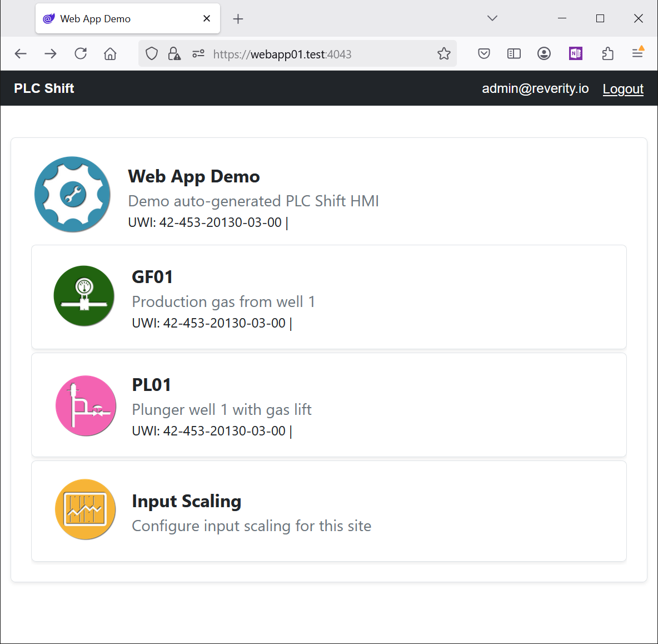The image size is (658, 644).
Task: Open the tracking protection shield panel
Action: click(x=152, y=54)
